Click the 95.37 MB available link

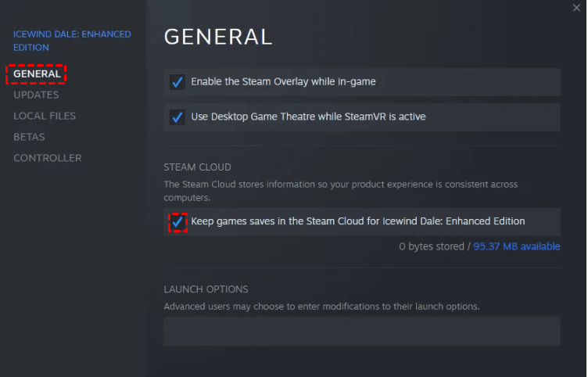[x=516, y=246]
